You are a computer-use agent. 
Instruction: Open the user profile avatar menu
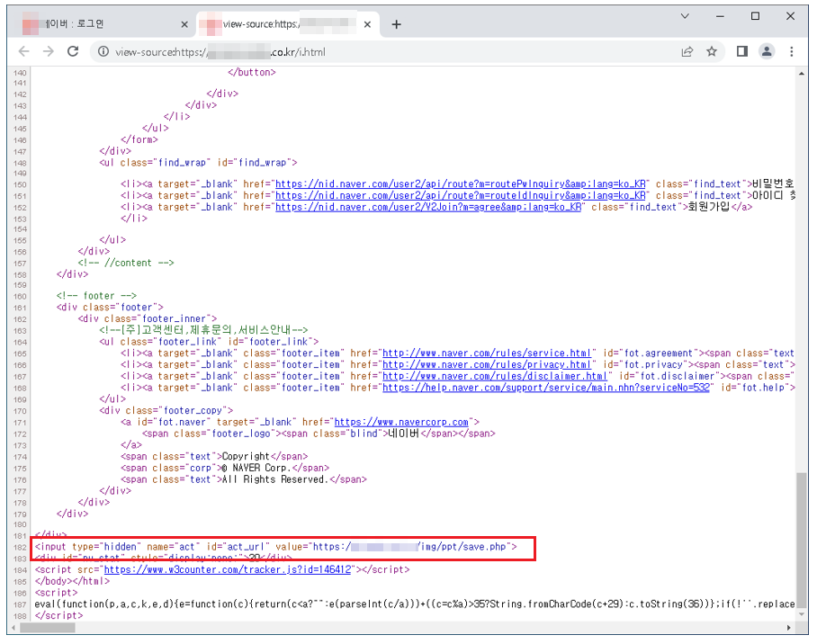pyautogui.click(x=767, y=51)
